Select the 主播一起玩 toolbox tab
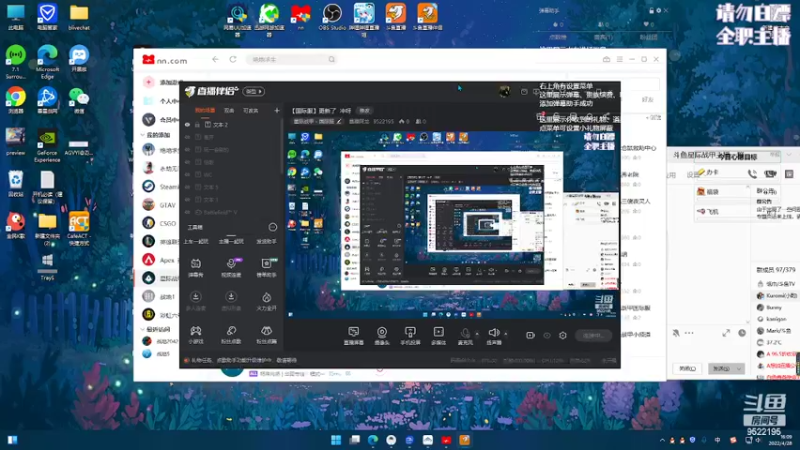 pyautogui.click(x=231, y=241)
